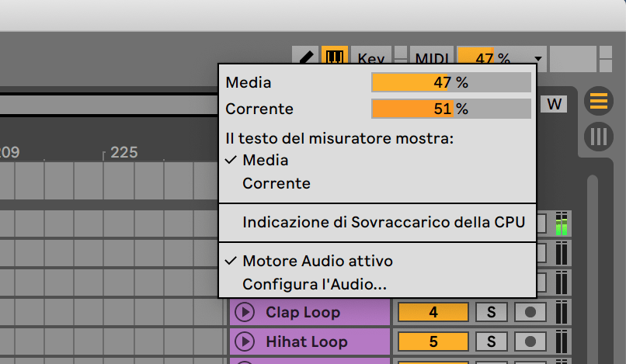Select Corrente meter text option
This screenshot has height=364, width=626.
pyautogui.click(x=276, y=184)
